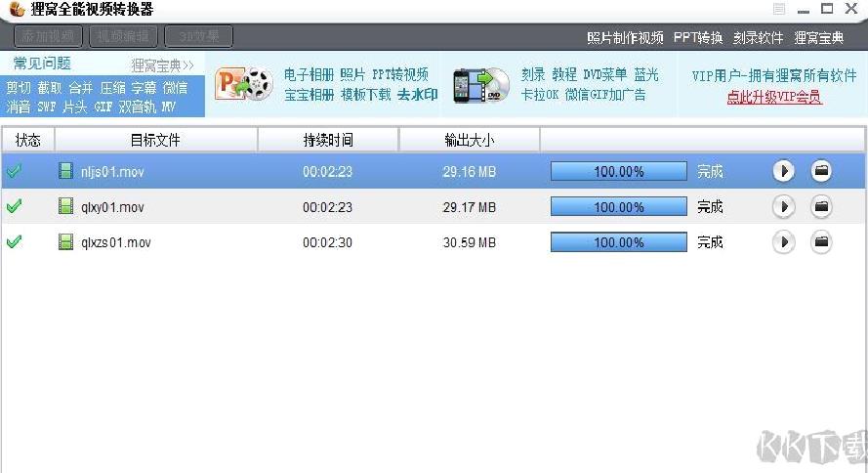Open the 消音 help link
The width and height of the screenshot is (868, 473).
(x=19, y=107)
